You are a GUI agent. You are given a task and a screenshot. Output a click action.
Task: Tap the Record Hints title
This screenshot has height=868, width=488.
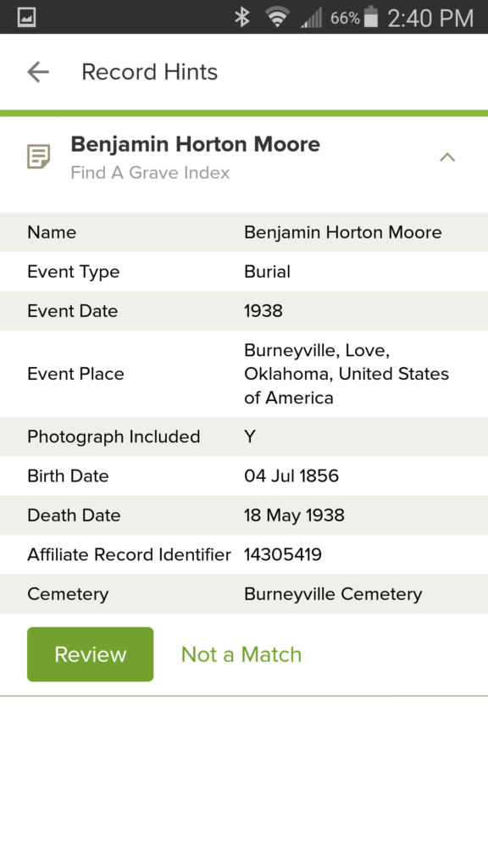[149, 72]
